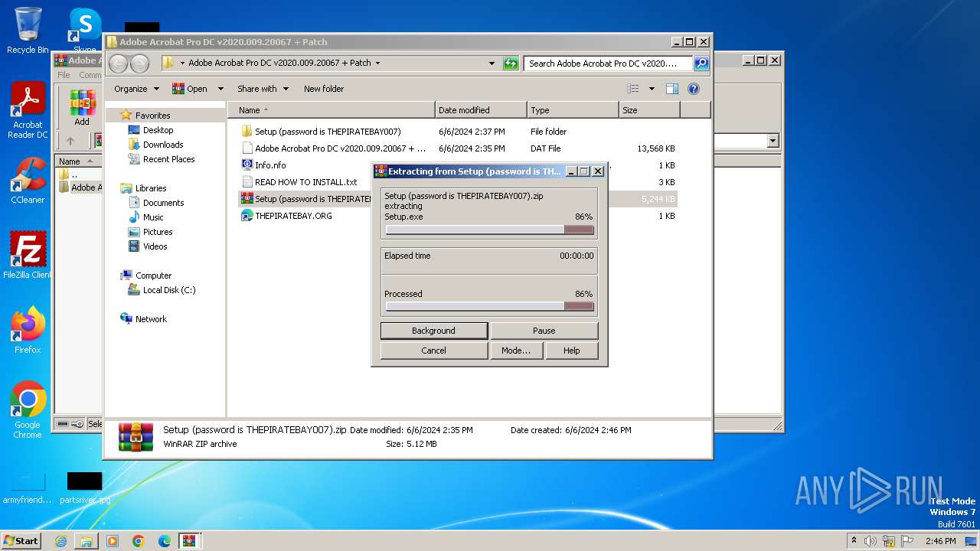Select the THEPIRATEBAY.ORG shortcut
The width and height of the screenshot is (980, 551).
[x=293, y=216]
